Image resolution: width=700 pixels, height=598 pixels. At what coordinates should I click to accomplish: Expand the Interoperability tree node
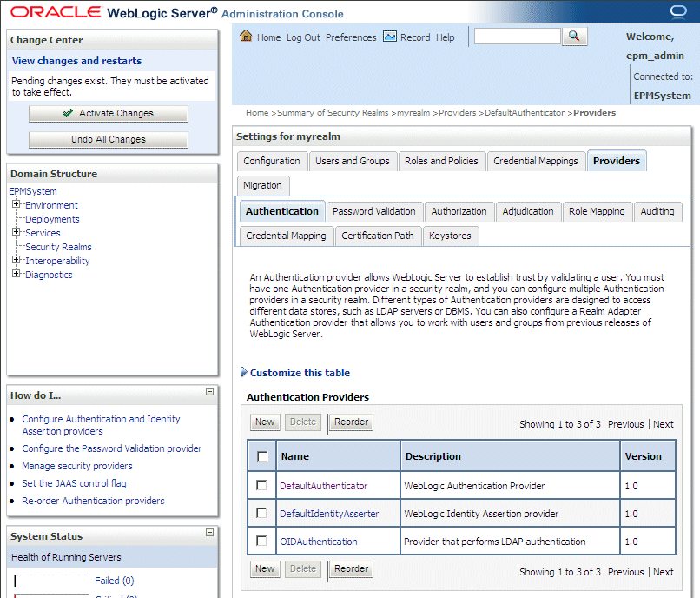tap(17, 260)
